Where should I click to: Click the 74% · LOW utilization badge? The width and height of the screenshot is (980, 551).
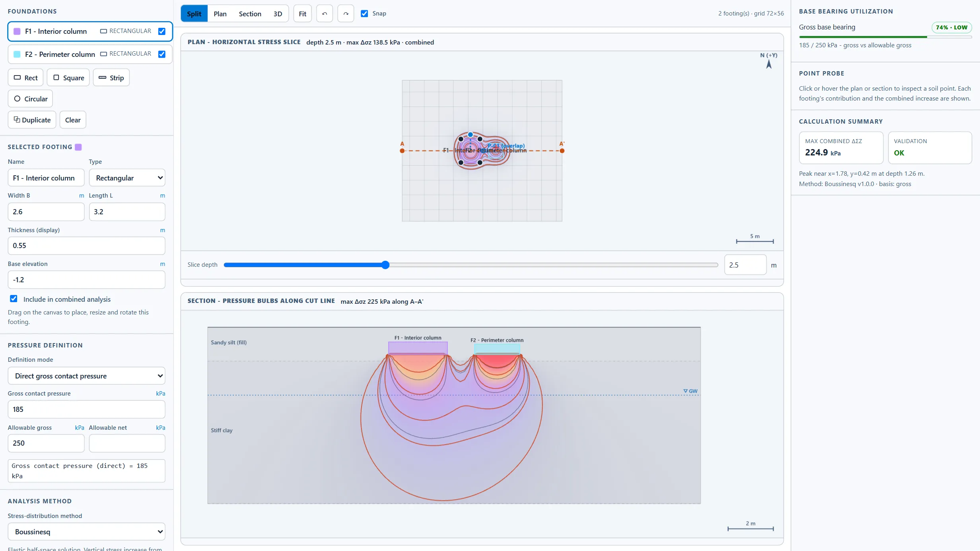pos(951,27)
